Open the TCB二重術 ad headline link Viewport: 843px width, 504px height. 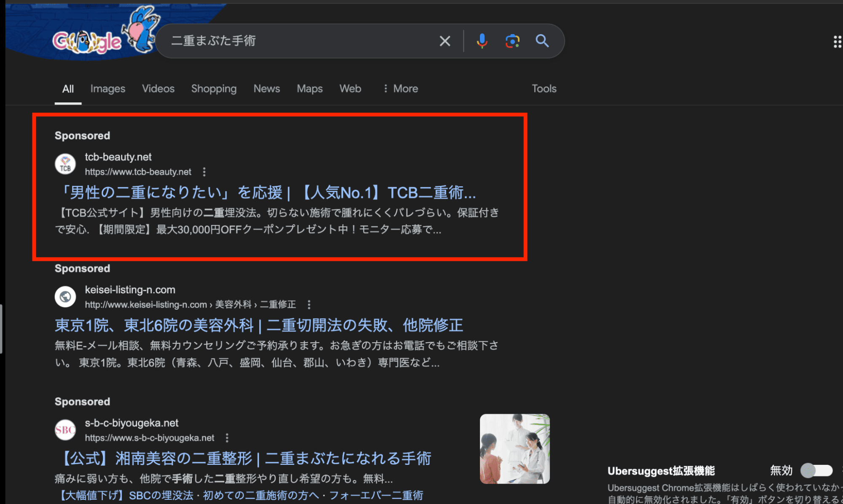(x=266, y=193)
